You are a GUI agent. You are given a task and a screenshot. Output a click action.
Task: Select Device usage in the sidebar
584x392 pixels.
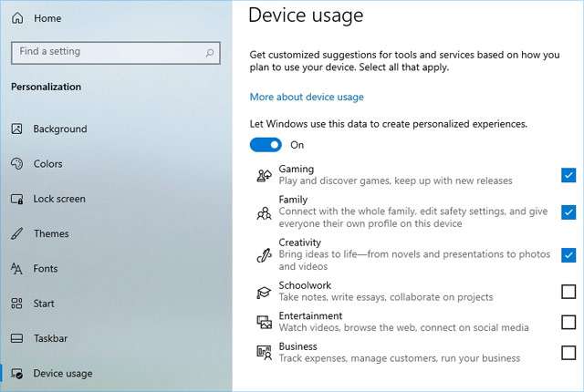[62, 373]
